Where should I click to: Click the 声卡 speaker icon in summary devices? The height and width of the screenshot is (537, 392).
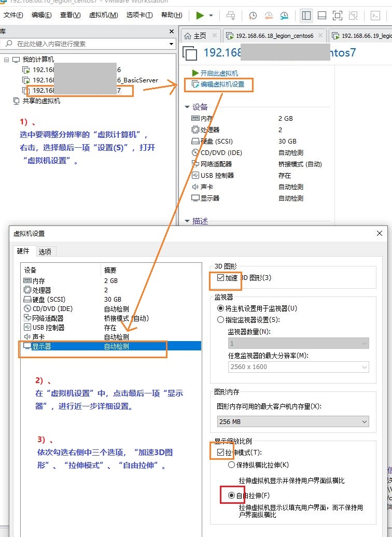(x=195, y=187)
